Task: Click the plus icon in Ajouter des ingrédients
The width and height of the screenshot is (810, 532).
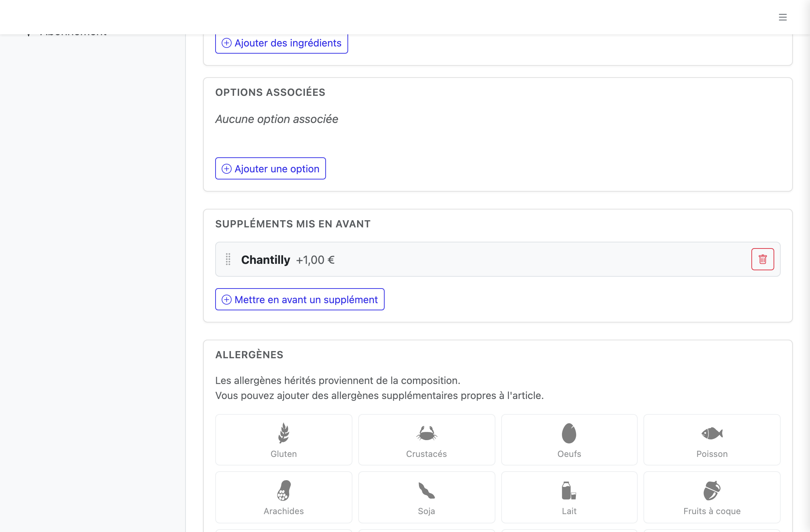Action: coord(227,43)
